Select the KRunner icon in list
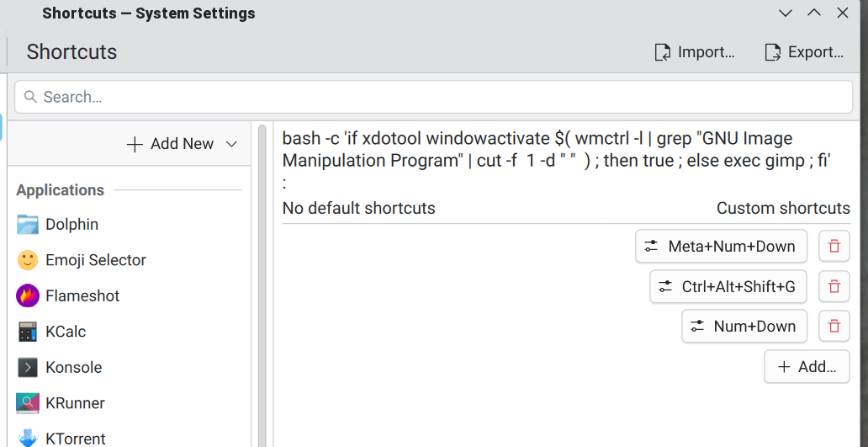The height and width of the screenshot is (447, 868). 28,403
